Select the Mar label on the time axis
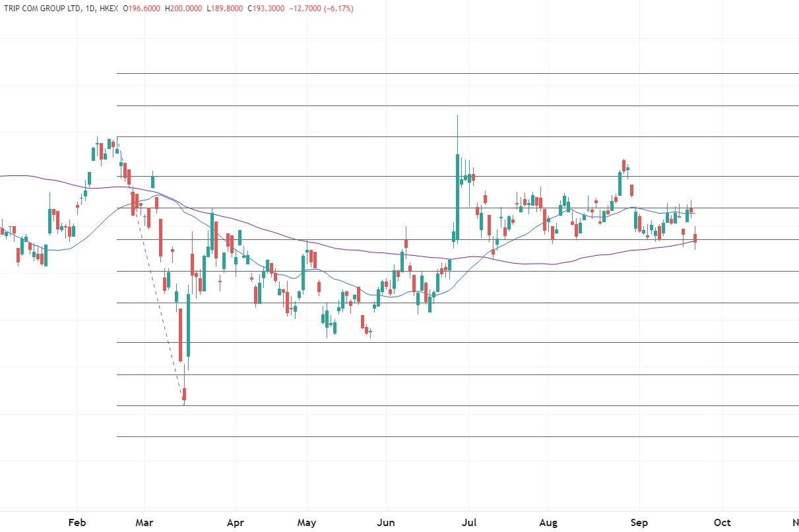Screen dimensions: 799x532 144,523
